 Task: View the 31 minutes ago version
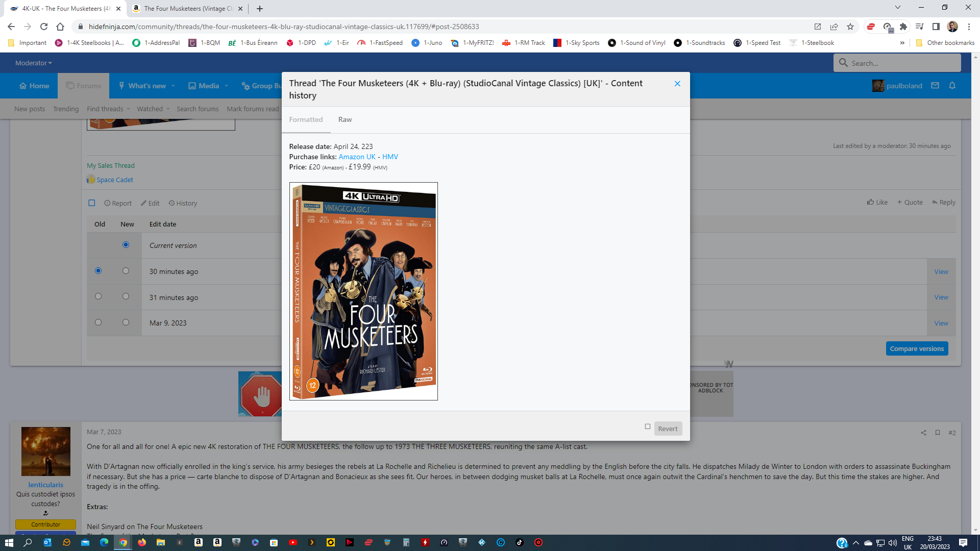click(941, 297)
